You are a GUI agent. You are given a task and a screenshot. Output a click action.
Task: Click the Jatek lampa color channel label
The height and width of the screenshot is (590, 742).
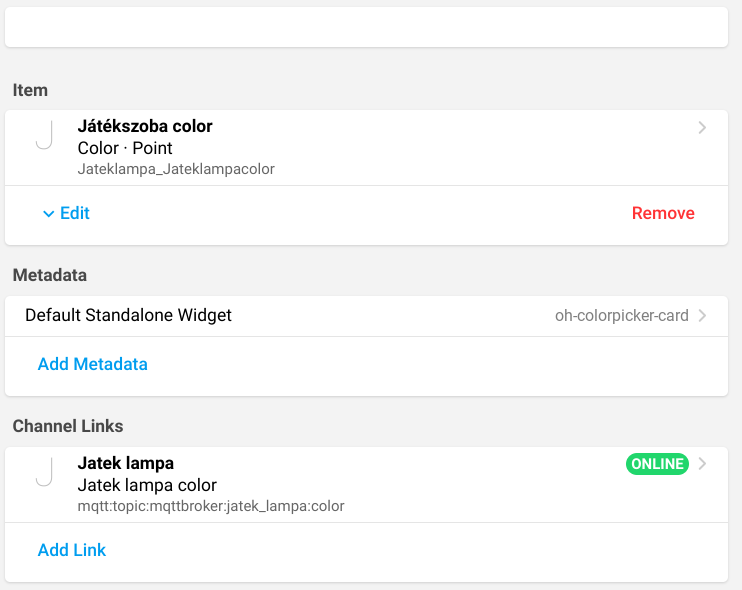point(147,485)
